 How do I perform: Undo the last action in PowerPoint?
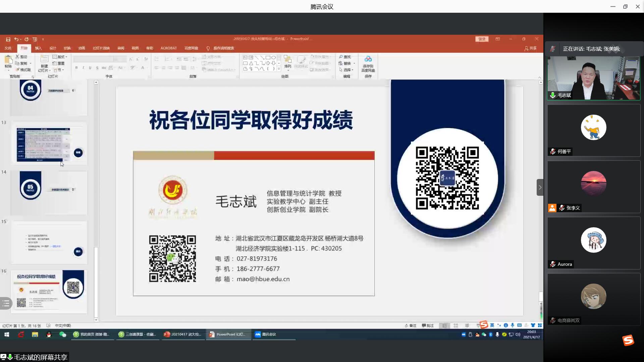[x=16, y=39]
